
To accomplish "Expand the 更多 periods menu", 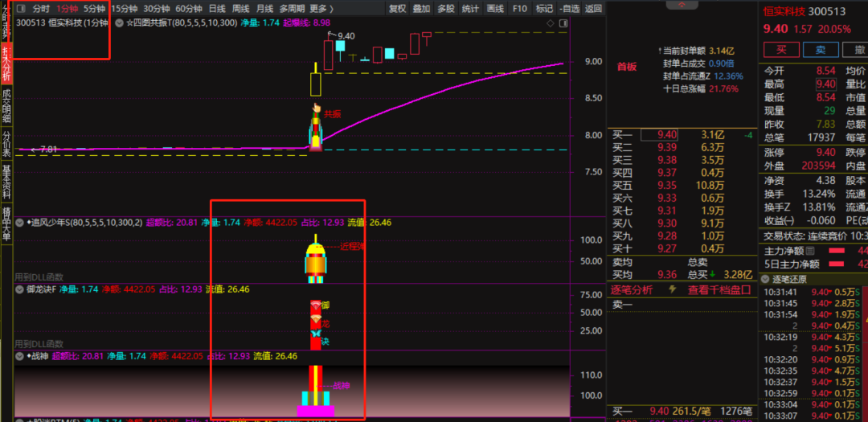I will coord(321,8).
